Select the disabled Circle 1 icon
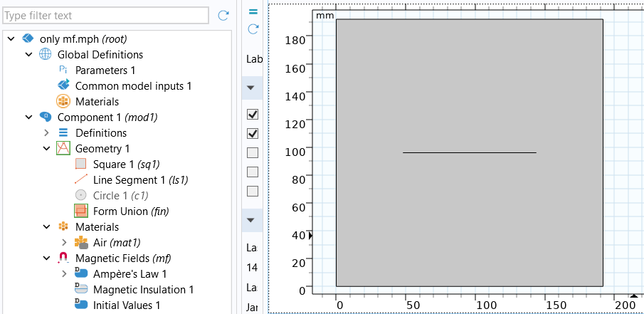Image resolution: width=644 pixels, height=314 pixels. (81, 196)
